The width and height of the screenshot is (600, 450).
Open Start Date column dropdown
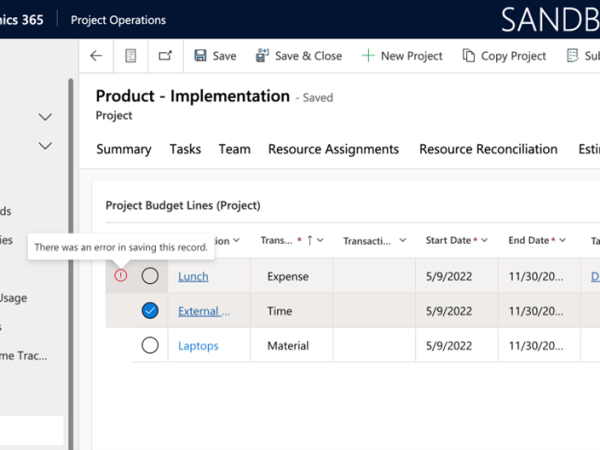(x=484, y=240)
